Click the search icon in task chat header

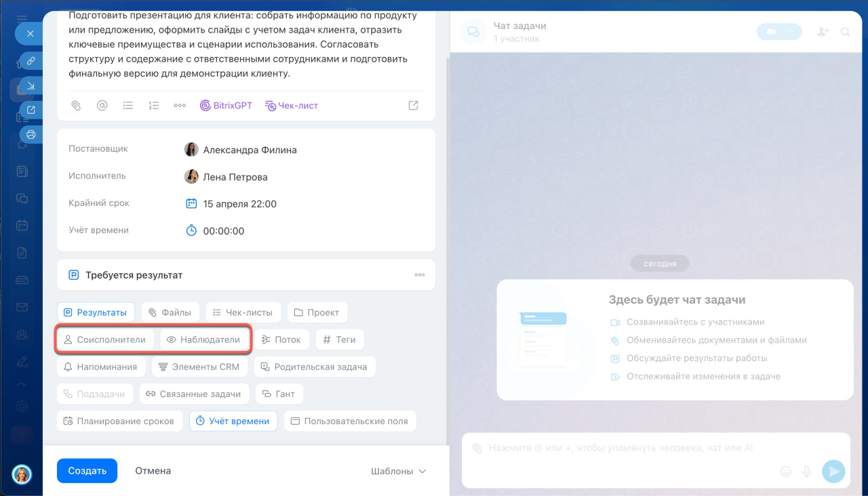coord(845,32)
